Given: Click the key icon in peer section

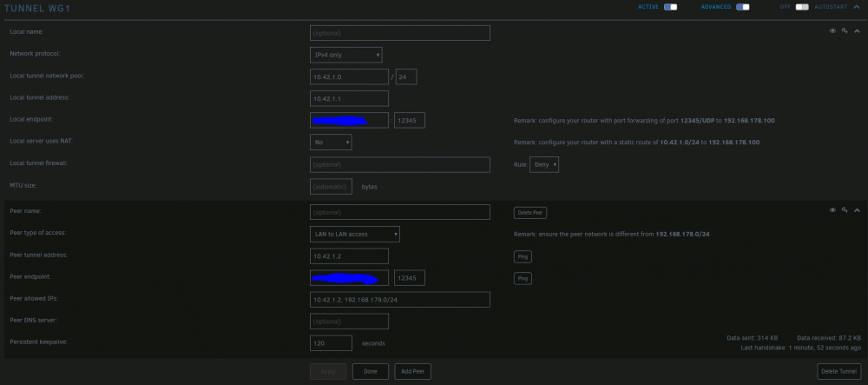Looking at the screenshot, I should pos(845,210).
